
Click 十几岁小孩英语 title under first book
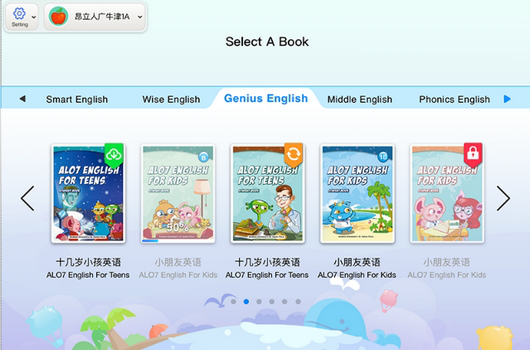tap(88, 262)
